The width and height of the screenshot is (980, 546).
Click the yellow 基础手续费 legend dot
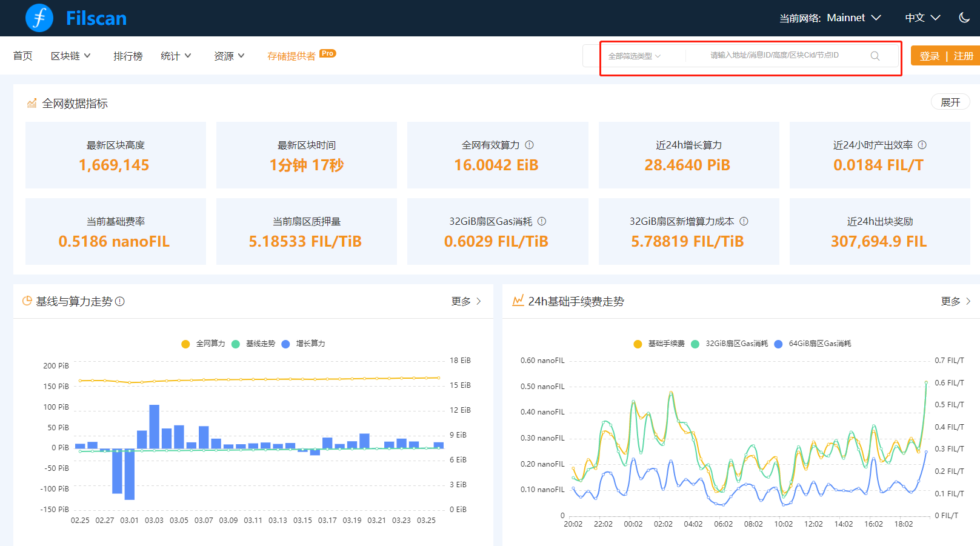(638, 344)
